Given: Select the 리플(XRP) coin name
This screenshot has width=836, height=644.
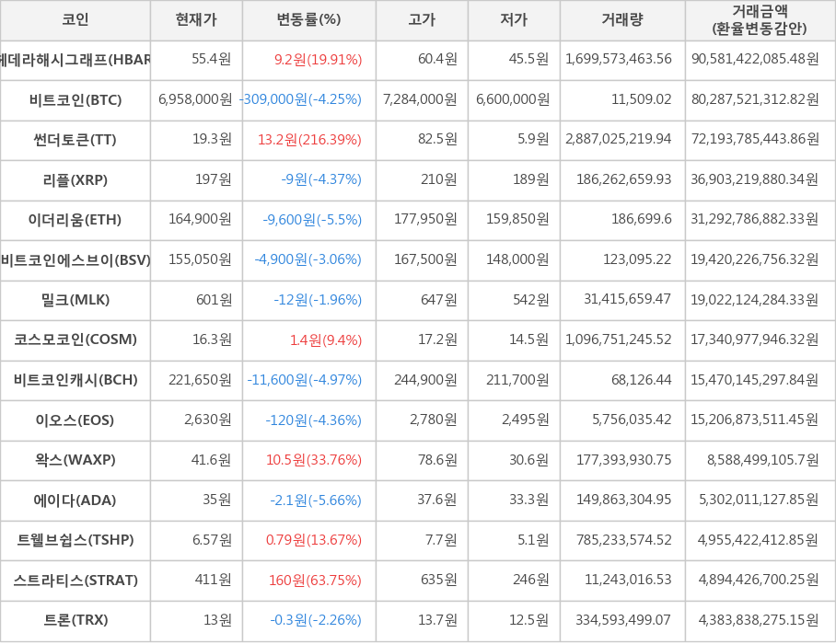Looking at the screenshot, I should (x=75, y=179).
